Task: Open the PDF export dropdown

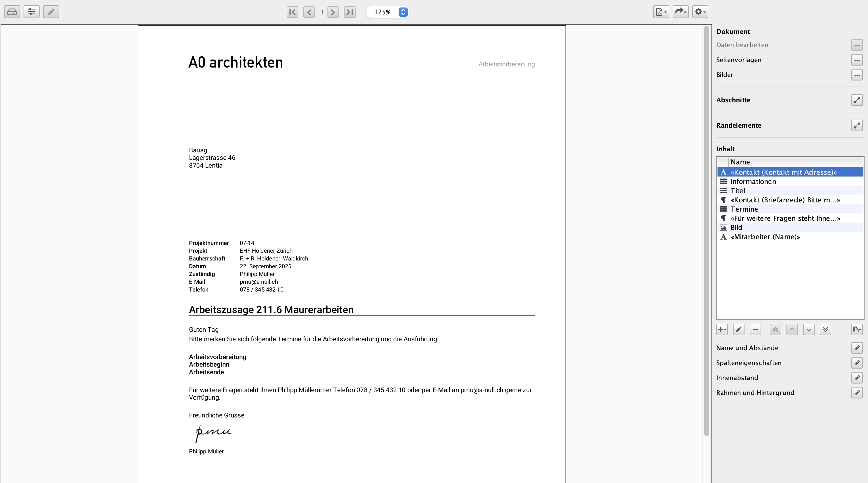Action: pos(661,12)
